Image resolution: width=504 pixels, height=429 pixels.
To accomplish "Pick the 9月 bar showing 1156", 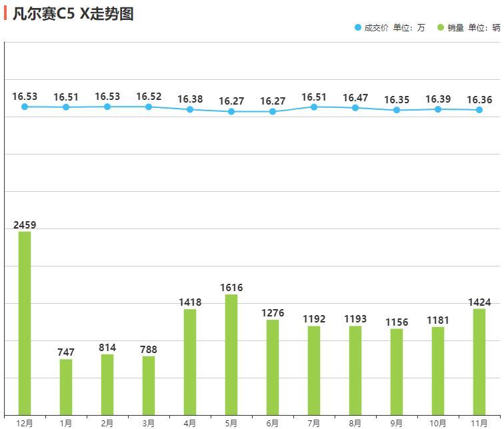I will pos(397,372).
